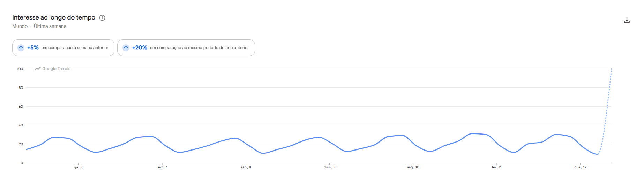
Task: Click the qua., 12 date marker on axis
Action: point(580,167)
